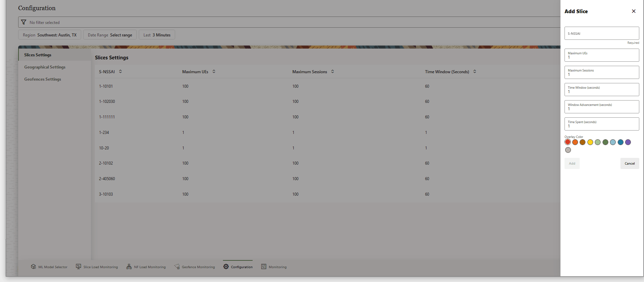Switch to NF Load Monitoring tab
The width and height of the screenshot is (644, 282).
pos(146,267)
